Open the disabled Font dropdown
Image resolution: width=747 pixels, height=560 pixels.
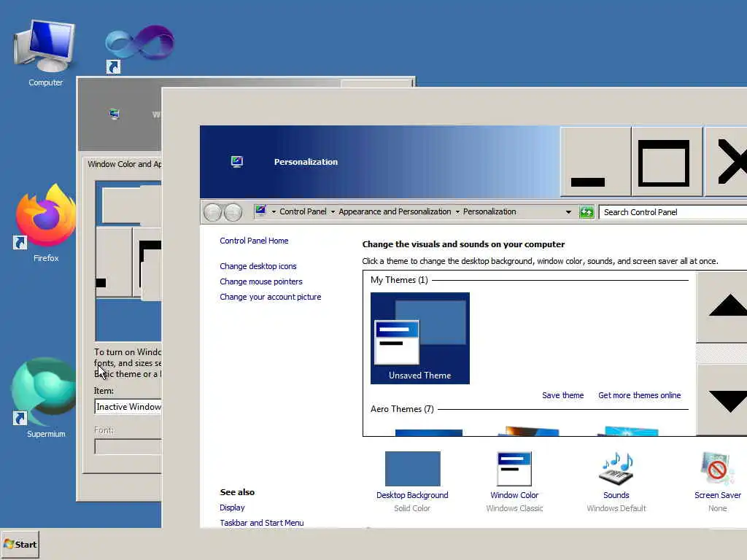coord(128,447)
